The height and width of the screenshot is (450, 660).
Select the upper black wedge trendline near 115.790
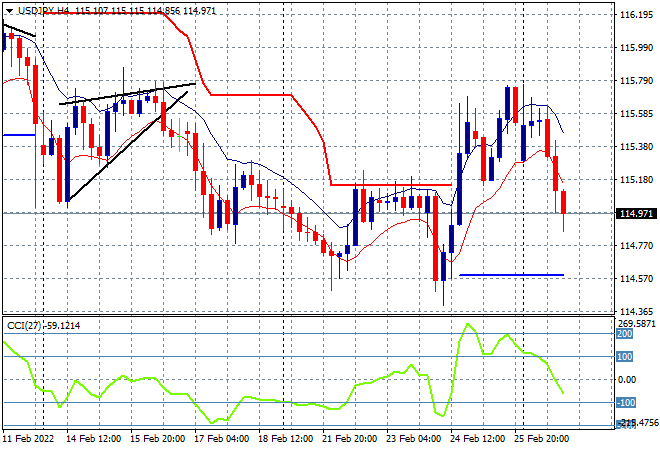click(128, 93)
